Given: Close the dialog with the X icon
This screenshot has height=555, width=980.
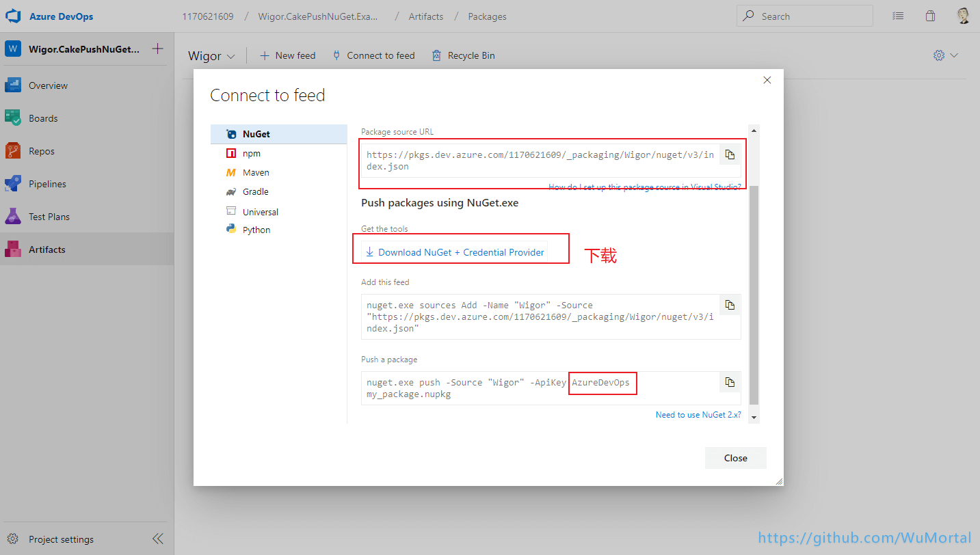Looking at the screenshot, I should [767, 80].
